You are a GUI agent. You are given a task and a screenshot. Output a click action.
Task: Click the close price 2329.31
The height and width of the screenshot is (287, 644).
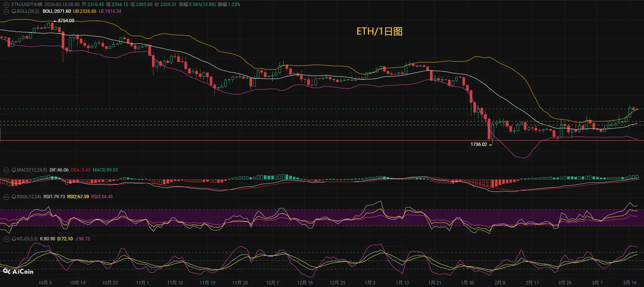(168, 5)
